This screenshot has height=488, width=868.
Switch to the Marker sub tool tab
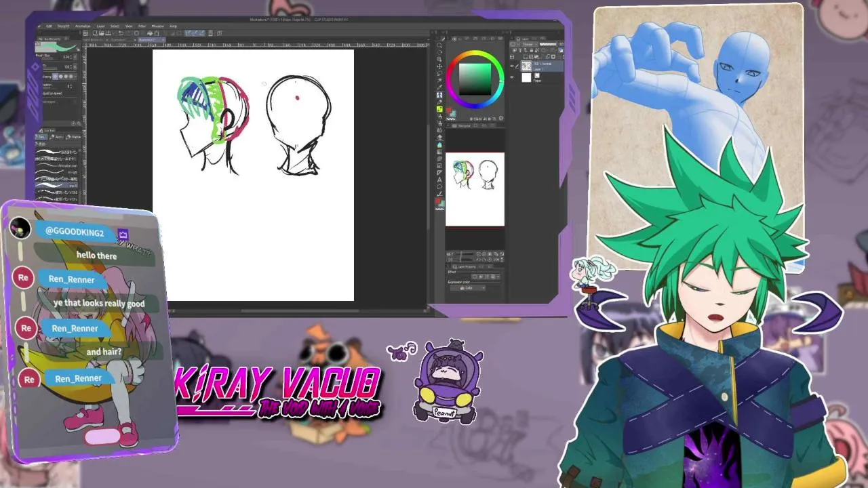(x=73, y=136)
